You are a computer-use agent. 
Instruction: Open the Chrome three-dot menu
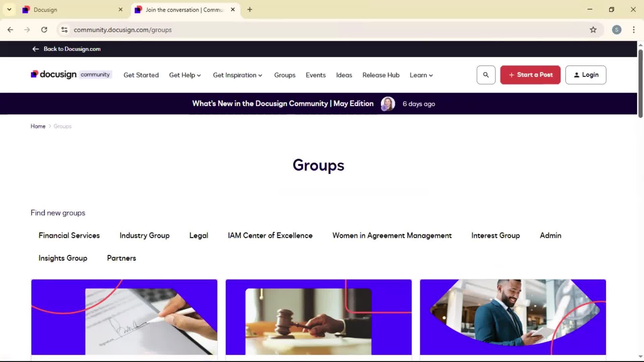(x=634, y=30)
